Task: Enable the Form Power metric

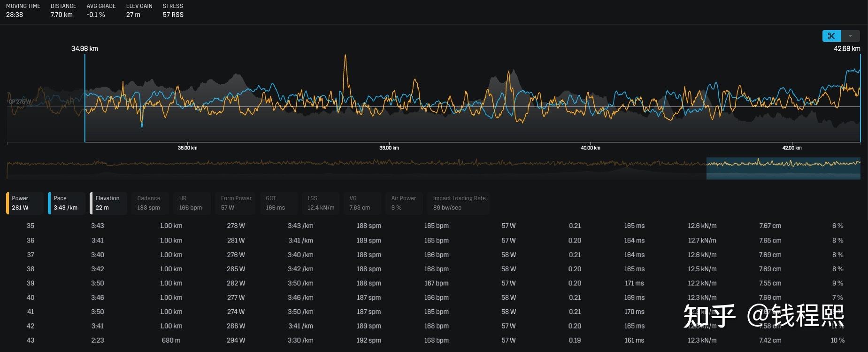Action: (x=236, y=203)
